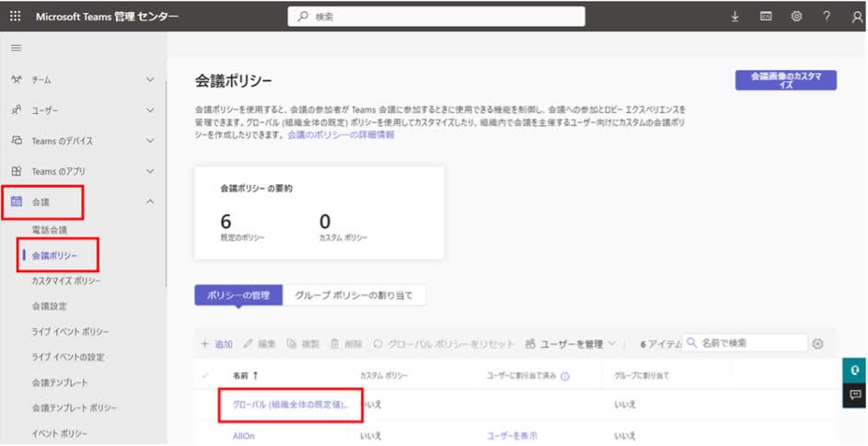Click the ユーザー users icon in sidebar
Image resolution: width=868 pixels, height=446 pixels.
[17, 110]
